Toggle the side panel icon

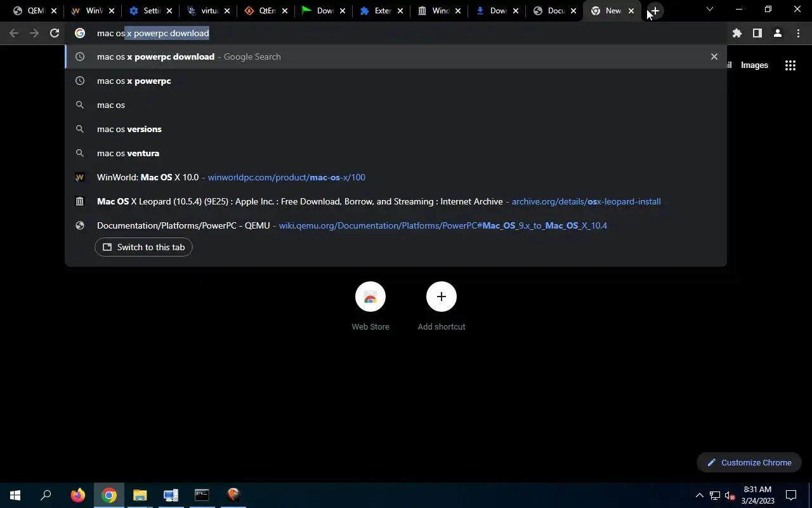click(x=757, y=33)
